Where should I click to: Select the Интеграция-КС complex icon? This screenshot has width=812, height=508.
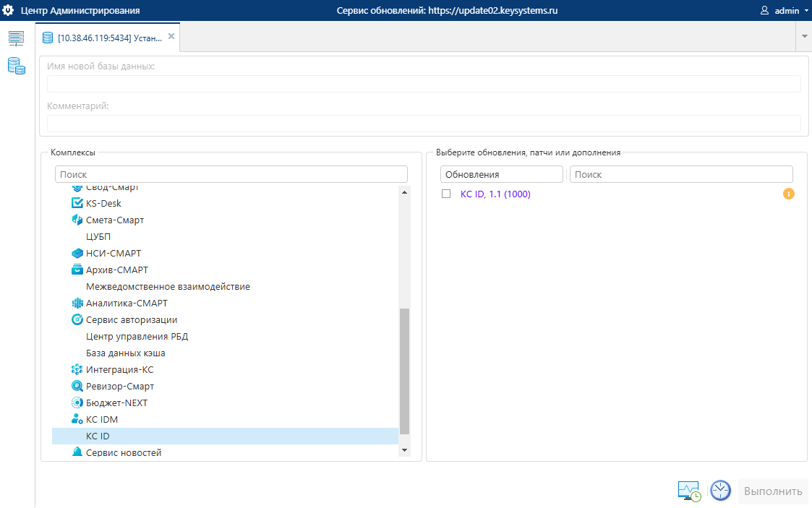(77, 369)
